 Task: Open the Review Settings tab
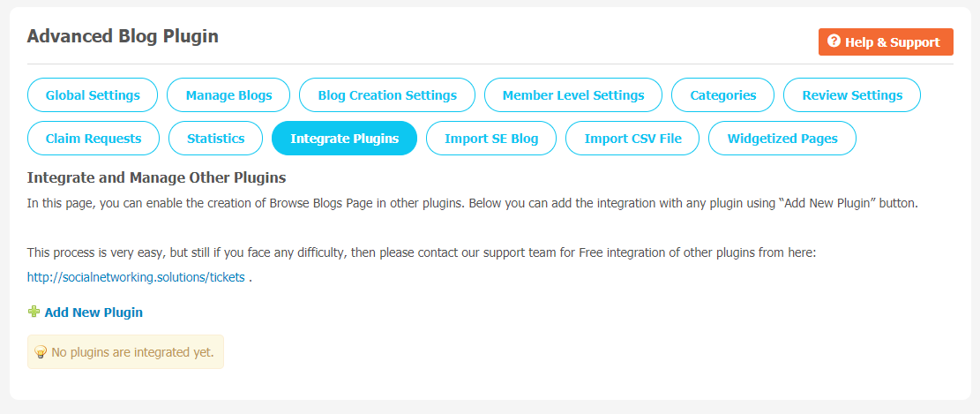pyautogui.click(x=852, y=95)
